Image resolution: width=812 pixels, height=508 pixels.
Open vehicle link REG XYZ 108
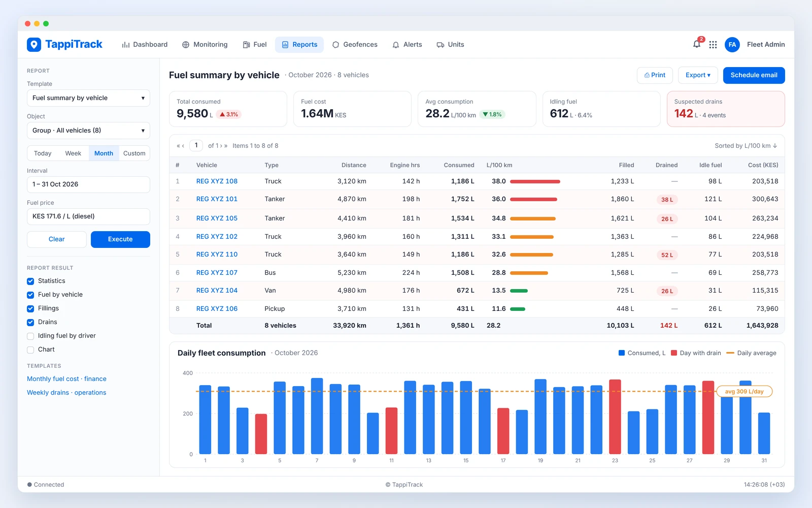click(x=217, y=181)
